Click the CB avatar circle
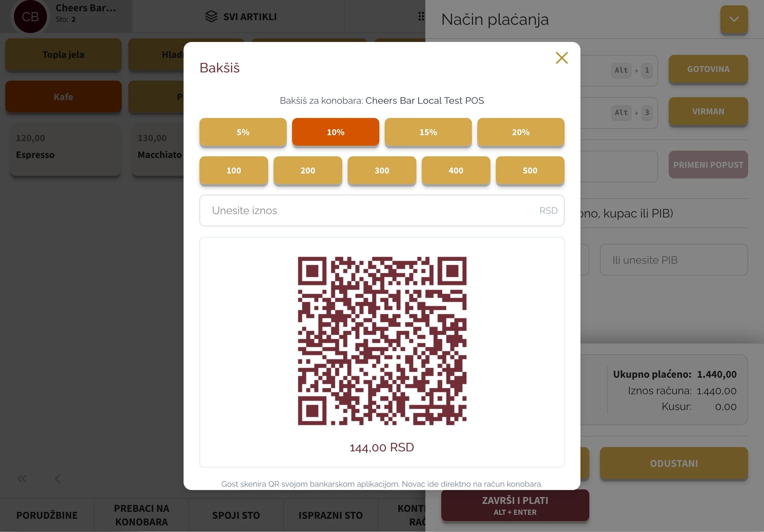 30,17
